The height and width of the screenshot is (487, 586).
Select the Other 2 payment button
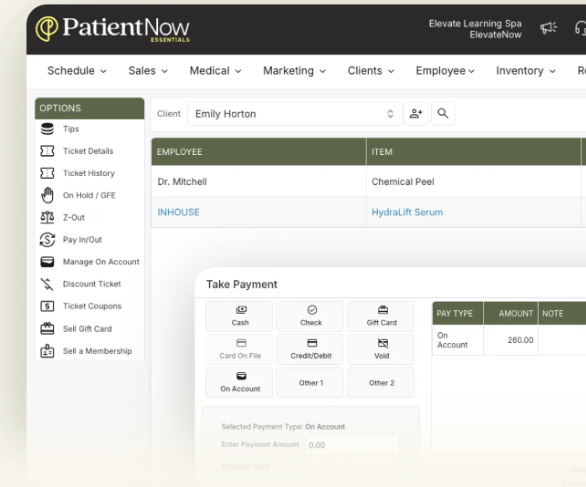[381, 382]
